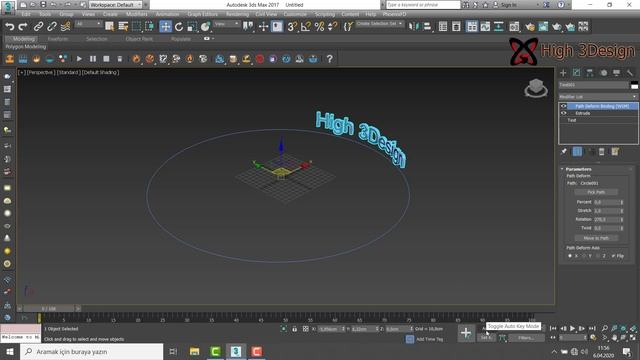
Task: Undo the last action
Action: [9, 27]
